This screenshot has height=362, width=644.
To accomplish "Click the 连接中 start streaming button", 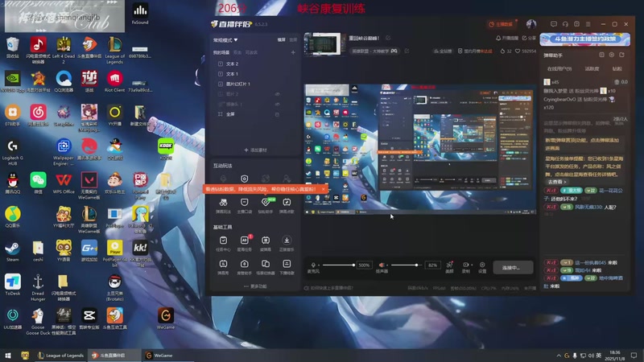I will [513, 268].
